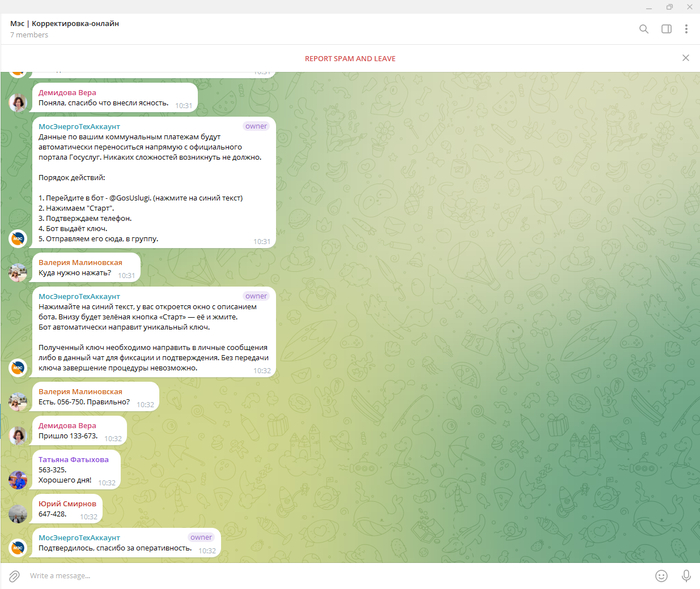Click message text 'Хорошего дня!'
Screen dimensions: 700x589
coord(65,480)
